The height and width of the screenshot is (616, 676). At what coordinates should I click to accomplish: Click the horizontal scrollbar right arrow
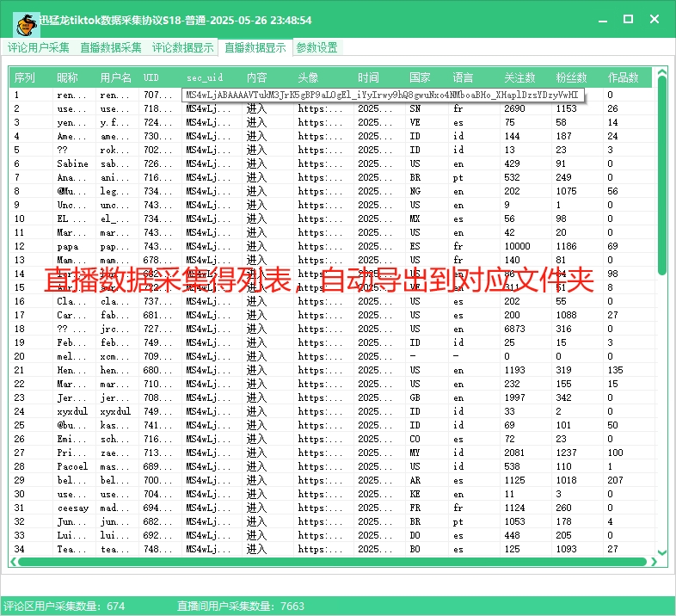654,562
